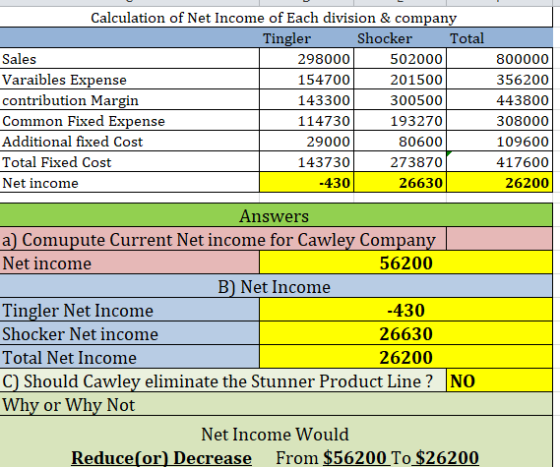Select common fixed expense 193270
560x467 pixels.
coord(400,121)
